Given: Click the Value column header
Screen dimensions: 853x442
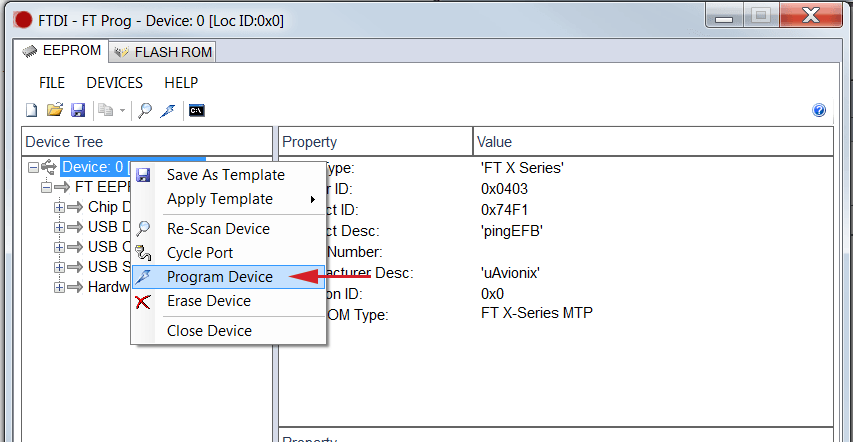Looking at the screenshot, I should [653, 142].
